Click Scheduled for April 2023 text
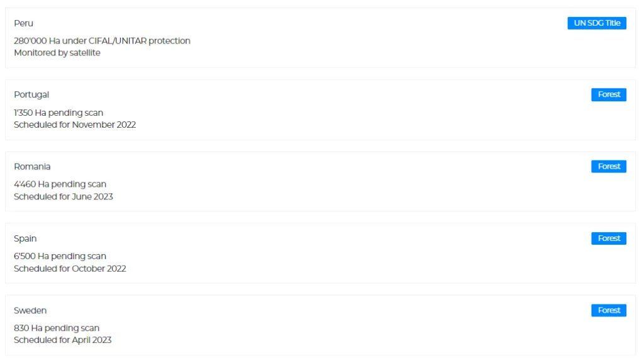This screenshot has height=363, width=644. pyautogui.click(x=62, y=340)
